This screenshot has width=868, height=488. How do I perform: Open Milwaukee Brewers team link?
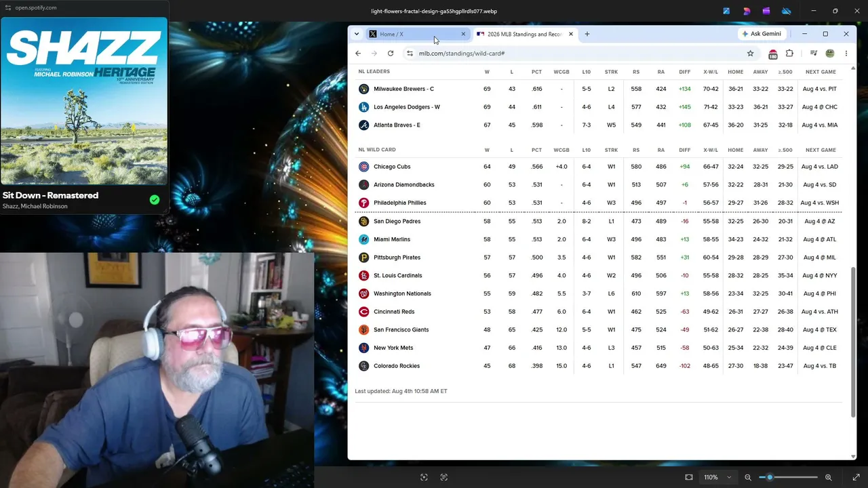pyautogui.click(x=404, y=89)
